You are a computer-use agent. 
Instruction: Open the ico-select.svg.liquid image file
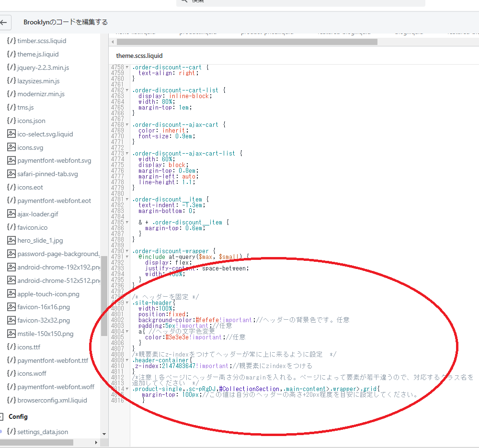pos(45,134)
